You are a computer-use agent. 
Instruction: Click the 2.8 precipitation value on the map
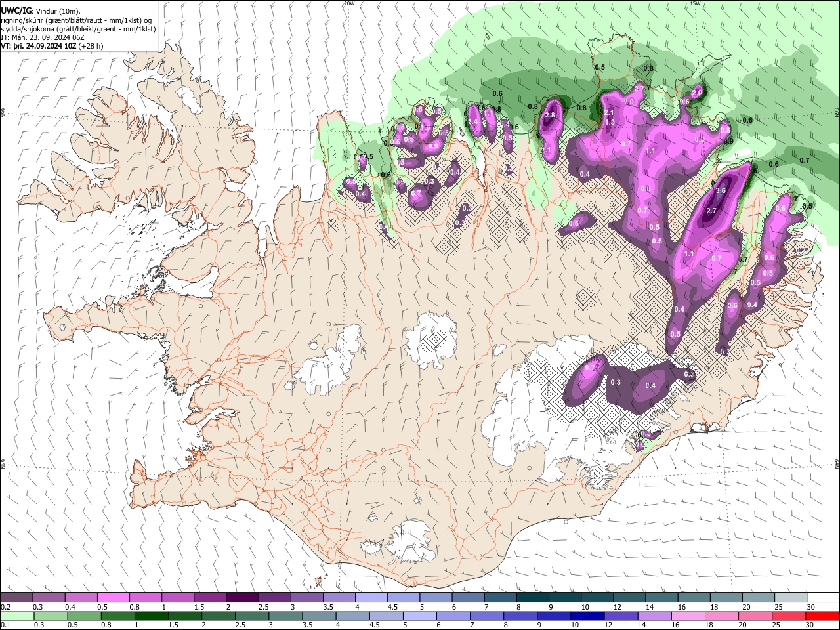(x=551, y=115)
